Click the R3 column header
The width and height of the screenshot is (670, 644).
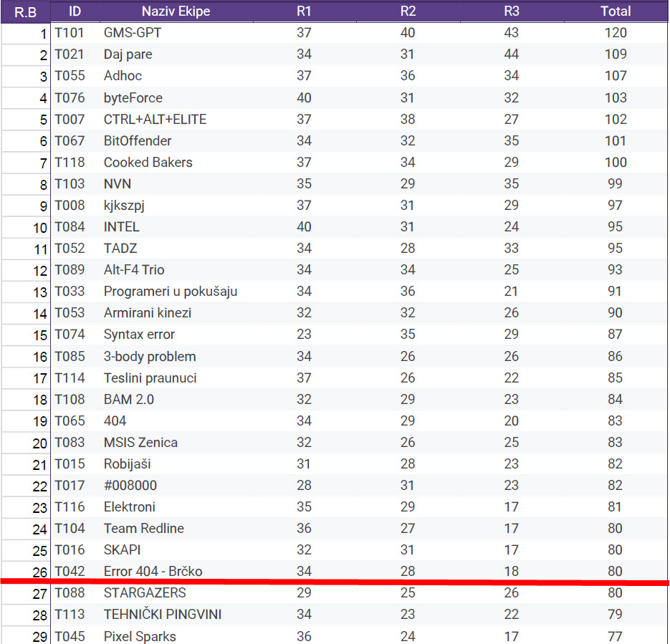click(x=512, y=11)
